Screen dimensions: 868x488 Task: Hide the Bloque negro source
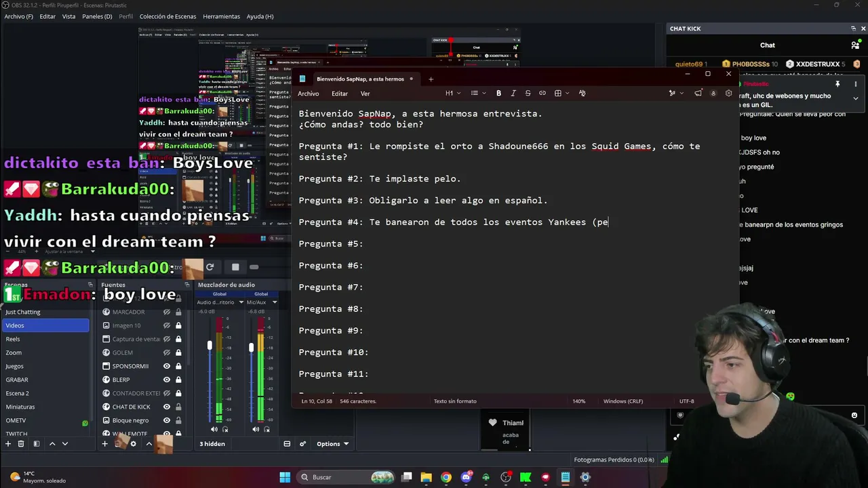click(167, 420)
